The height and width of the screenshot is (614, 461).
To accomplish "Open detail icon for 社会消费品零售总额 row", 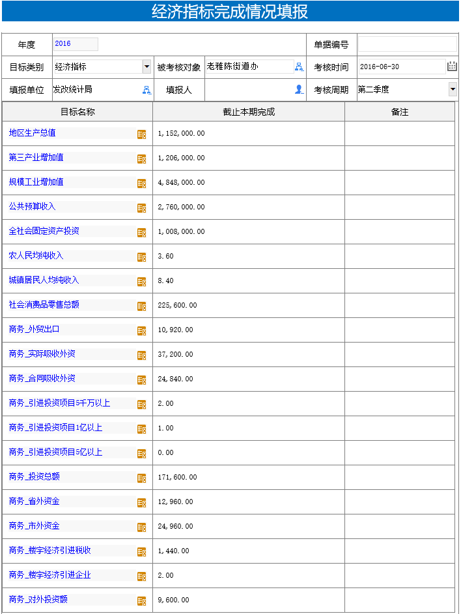I will 141,306.
